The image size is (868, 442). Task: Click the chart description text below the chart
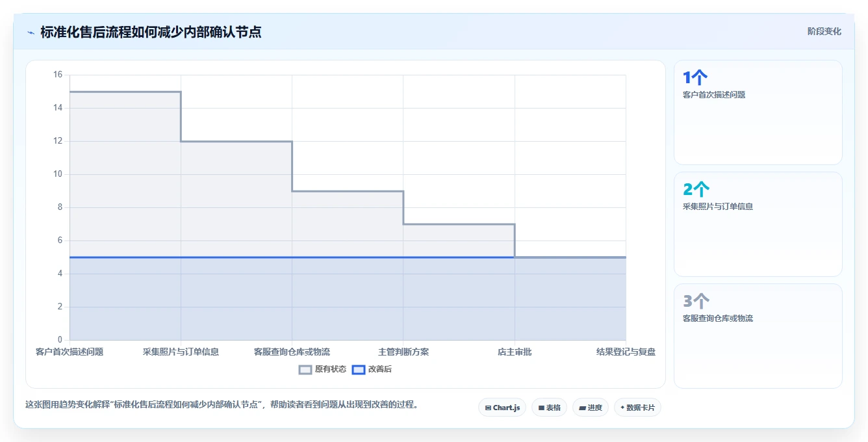pos(222,405)
